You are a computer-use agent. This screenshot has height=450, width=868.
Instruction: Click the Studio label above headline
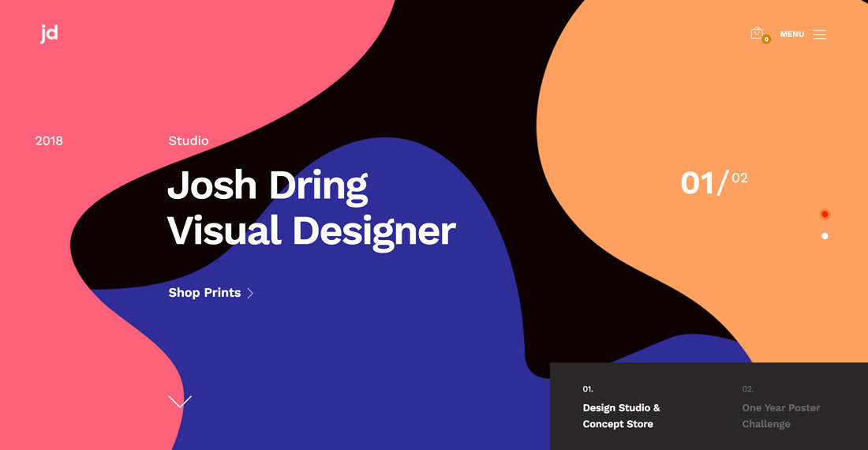click(189, 141)
